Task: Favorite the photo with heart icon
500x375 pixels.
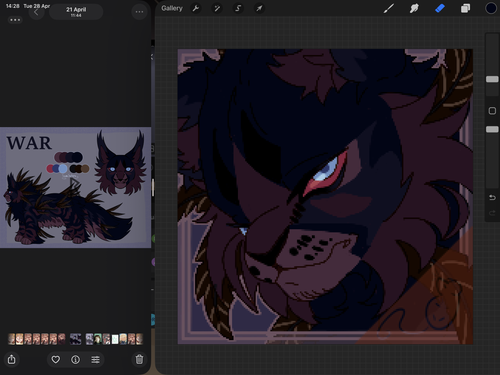Action: click(56, 359)
